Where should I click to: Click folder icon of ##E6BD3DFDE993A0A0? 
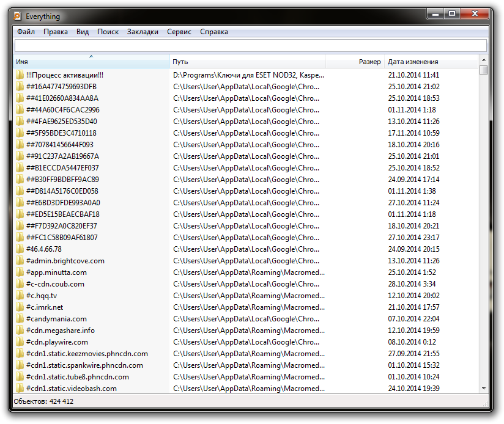tap(20, 203)
